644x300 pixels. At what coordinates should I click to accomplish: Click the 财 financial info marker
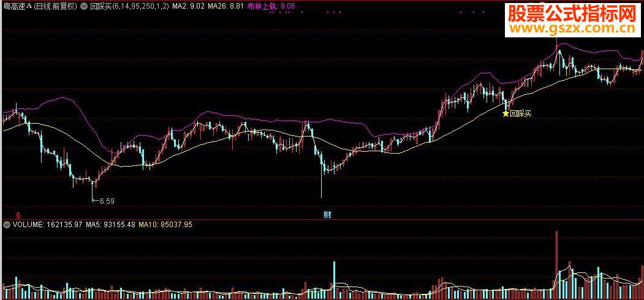pyautogui.click(x=327, y=214)
